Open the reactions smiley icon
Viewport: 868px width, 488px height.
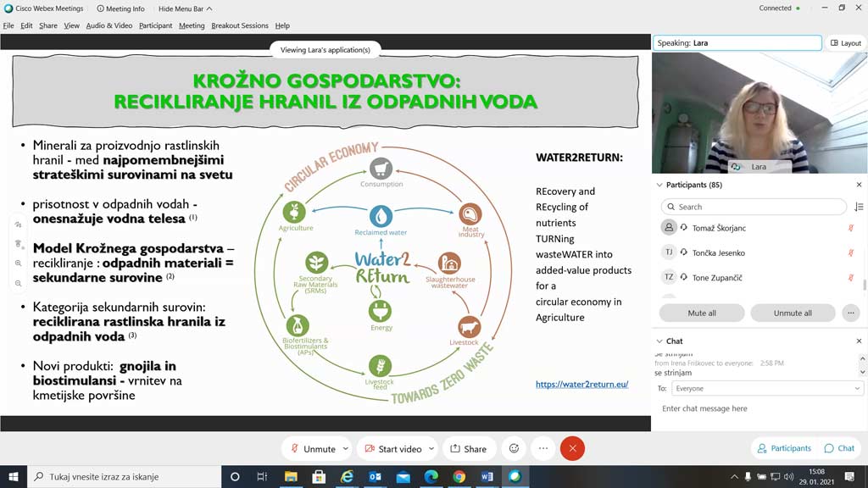pos(514,449)
